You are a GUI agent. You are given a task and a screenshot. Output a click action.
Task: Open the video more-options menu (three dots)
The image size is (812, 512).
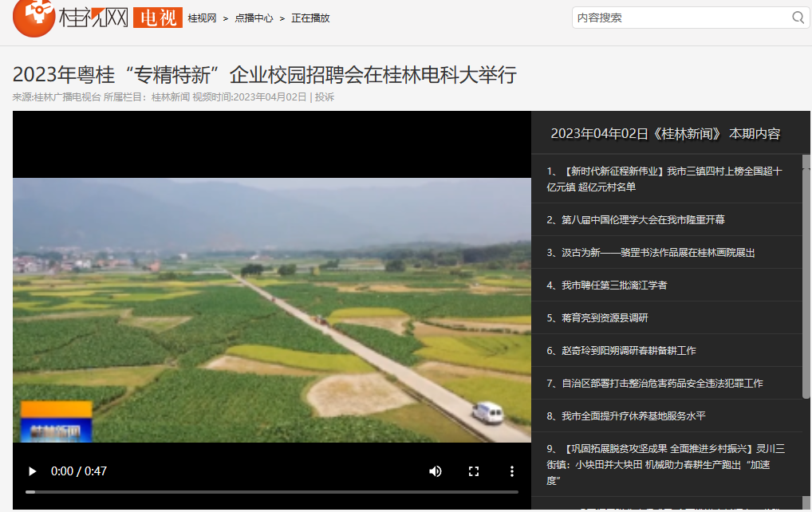(511, 471)
